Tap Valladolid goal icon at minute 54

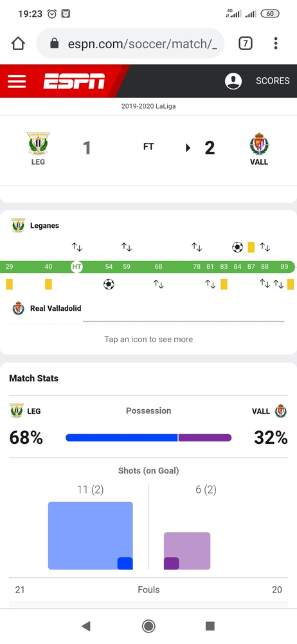click(109, 284)
